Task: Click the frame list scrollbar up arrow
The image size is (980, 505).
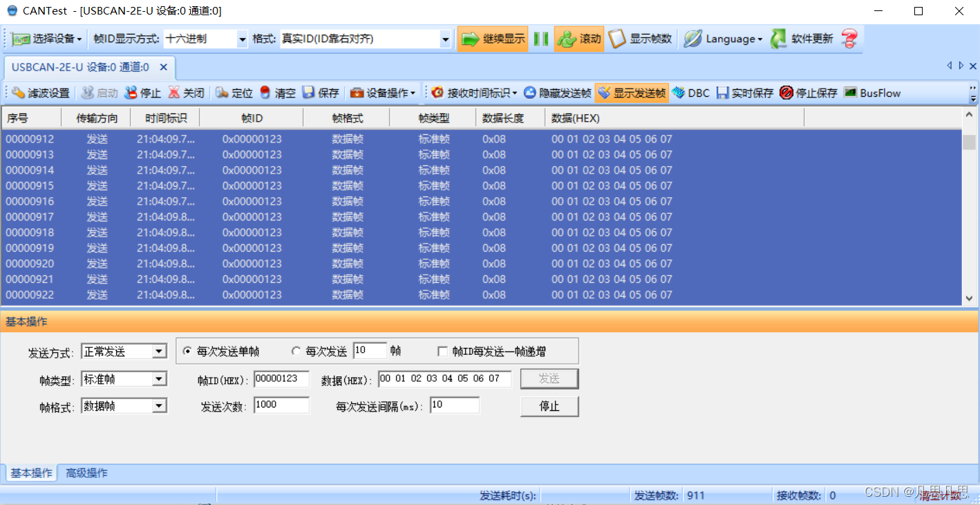Action: (x=969, y=113)
